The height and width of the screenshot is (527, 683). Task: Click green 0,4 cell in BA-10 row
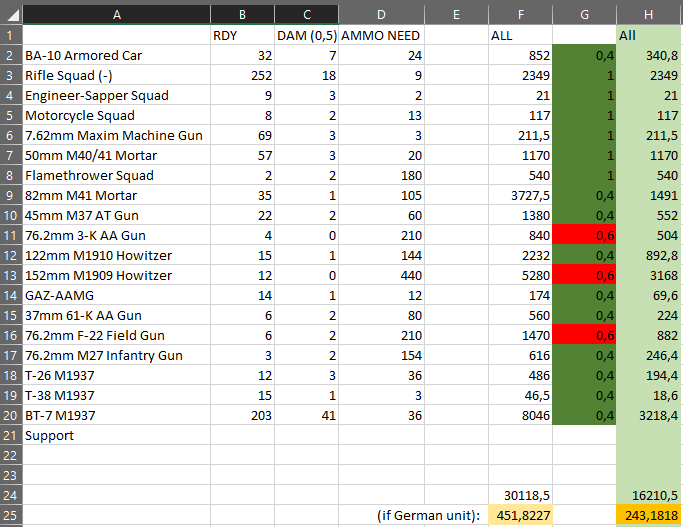pos(584,55)
